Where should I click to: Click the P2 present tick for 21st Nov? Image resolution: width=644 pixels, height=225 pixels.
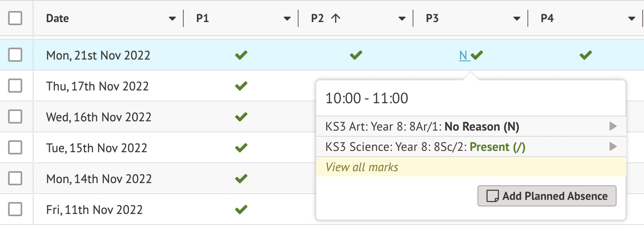[x=356, y=56]
